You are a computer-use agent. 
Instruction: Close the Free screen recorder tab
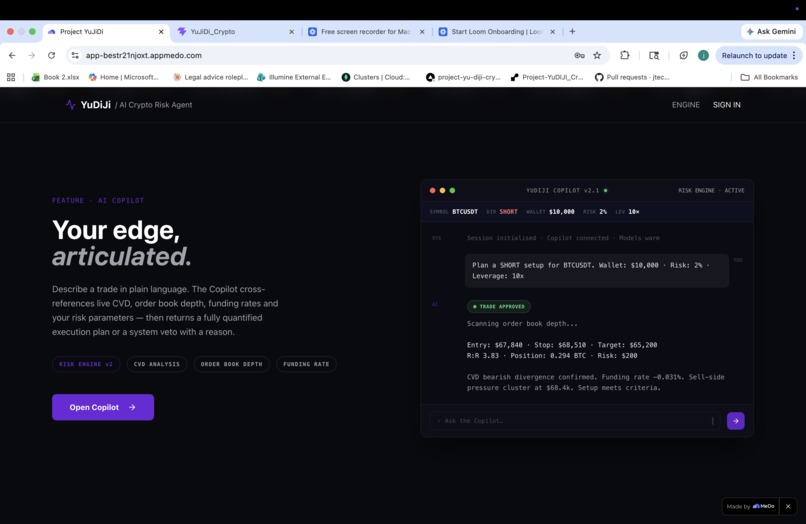(x=422, y=31)
